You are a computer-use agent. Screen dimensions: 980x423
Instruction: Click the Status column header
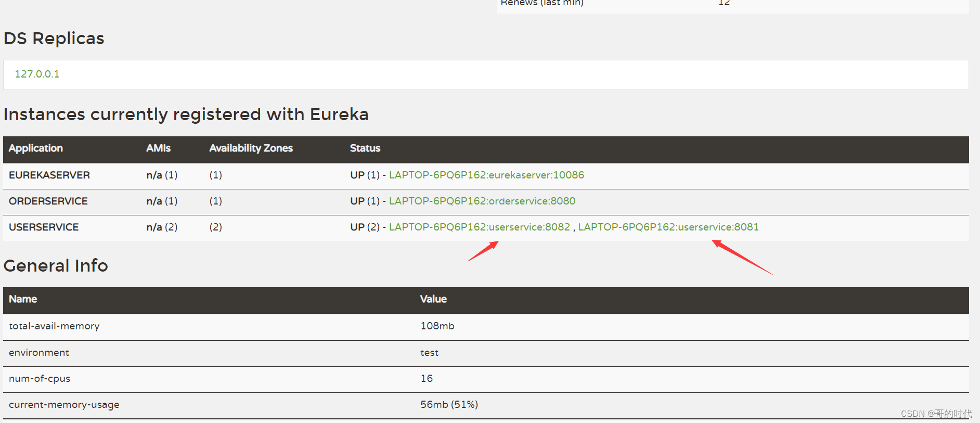coord(365,148)
